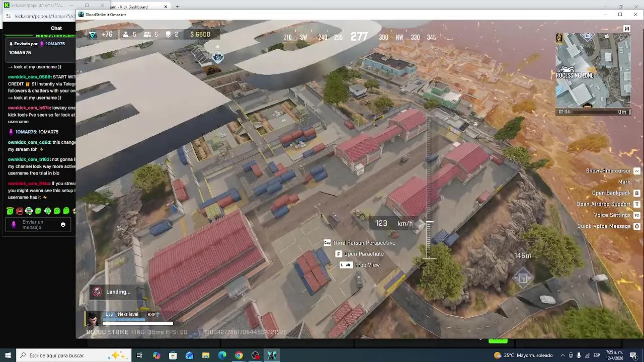Image resolution: width=644 pixels, height=362 pixels.
Task: Open the map with the M key icon
Action: click(x=626, y=29)
